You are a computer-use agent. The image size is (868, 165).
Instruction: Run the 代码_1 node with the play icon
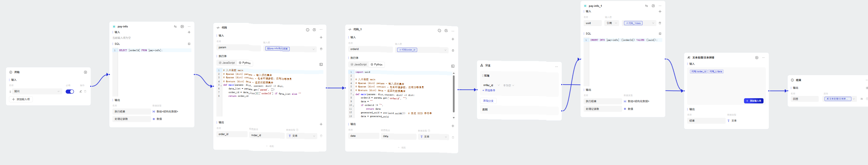(446, 31)
